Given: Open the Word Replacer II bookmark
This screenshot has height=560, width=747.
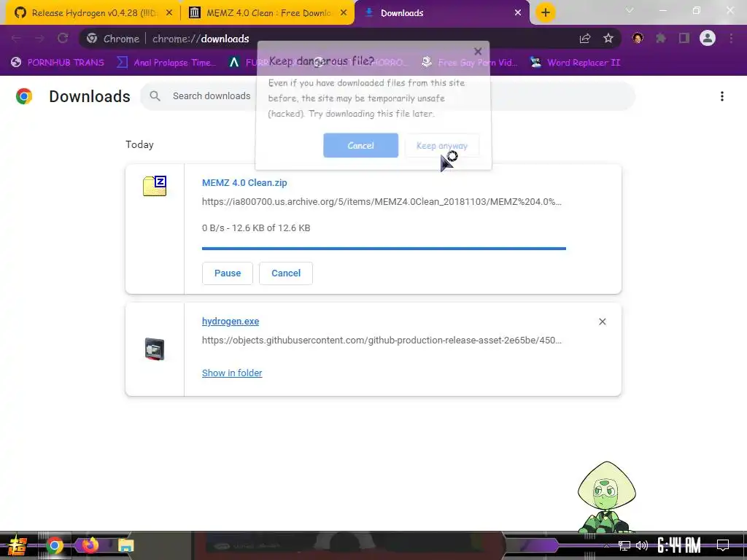Looking at the screenshot, I should [576, 63].
